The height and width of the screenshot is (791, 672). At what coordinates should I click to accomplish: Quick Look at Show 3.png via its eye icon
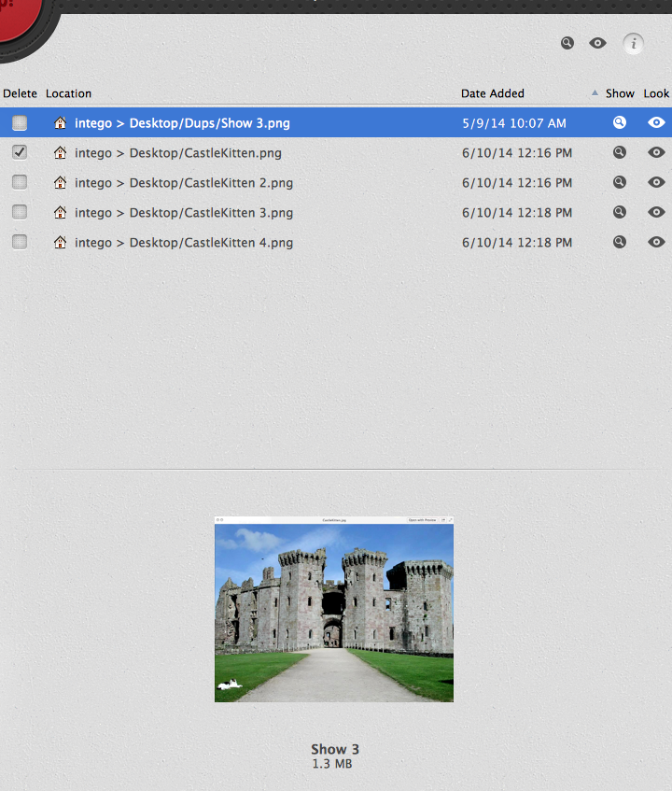point(656,122)
